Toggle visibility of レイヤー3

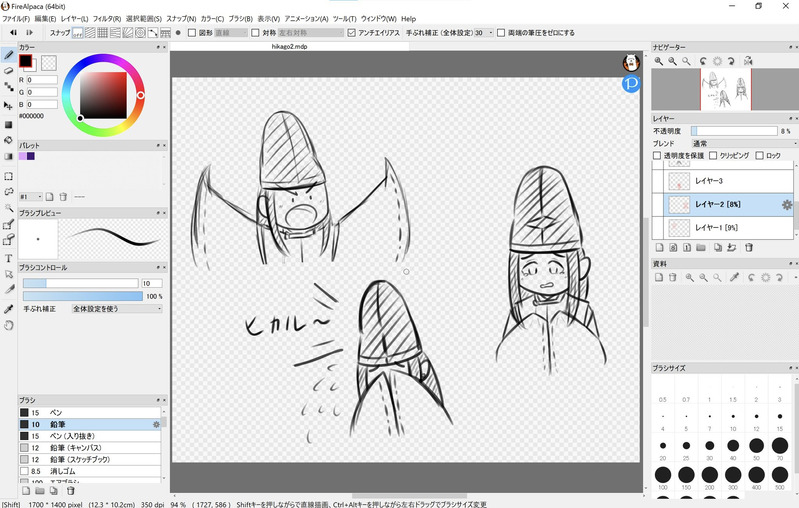click(x=658, y=181)
